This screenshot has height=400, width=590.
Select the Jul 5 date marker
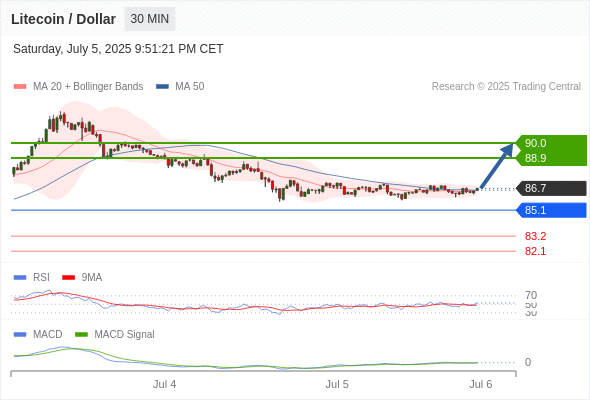337,384
